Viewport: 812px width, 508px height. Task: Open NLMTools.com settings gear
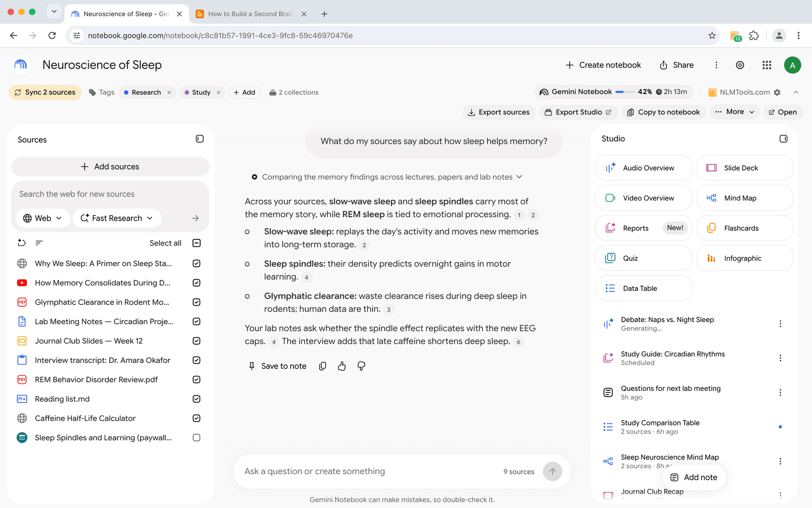pyautogui.click(x=777, y=92)
